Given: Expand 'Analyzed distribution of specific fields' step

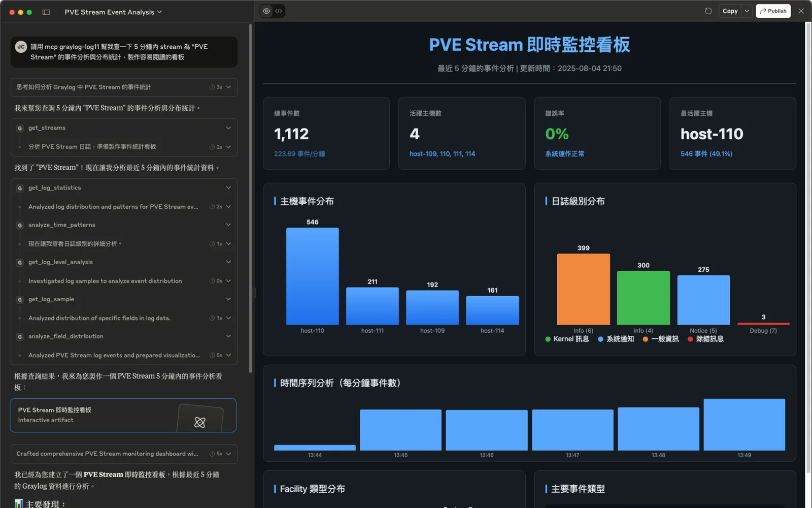Looking at the screenshot, I should pos(228,318).
